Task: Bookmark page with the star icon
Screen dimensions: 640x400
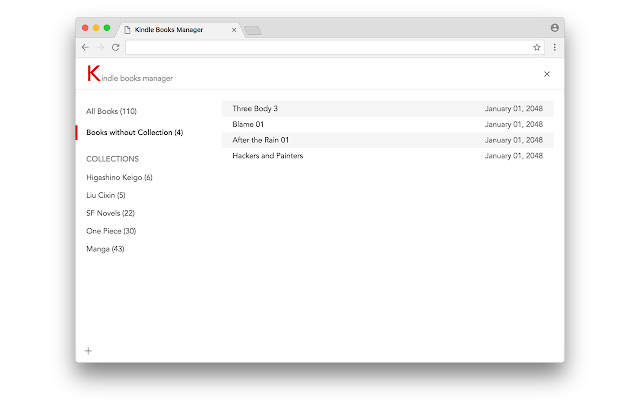Action: point(537,47)
